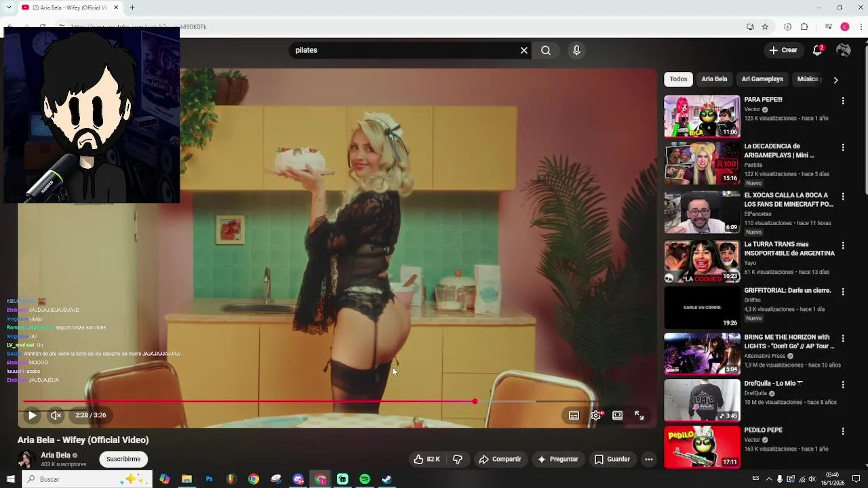Open EL XOCAS CALLA LA BOCA thumbnail
Viewport: 868px width, 488px height.
(702, 212)
